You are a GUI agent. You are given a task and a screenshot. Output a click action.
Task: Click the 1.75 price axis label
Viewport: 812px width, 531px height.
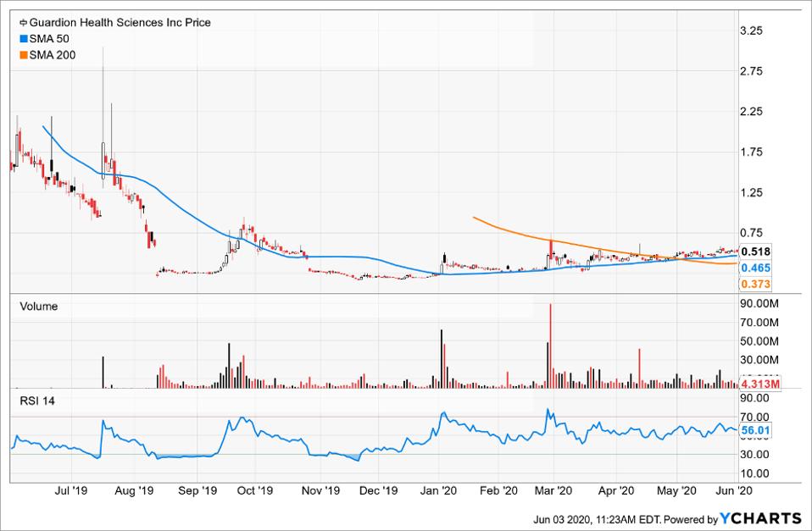pyautogui.click(x=752, y=152)
